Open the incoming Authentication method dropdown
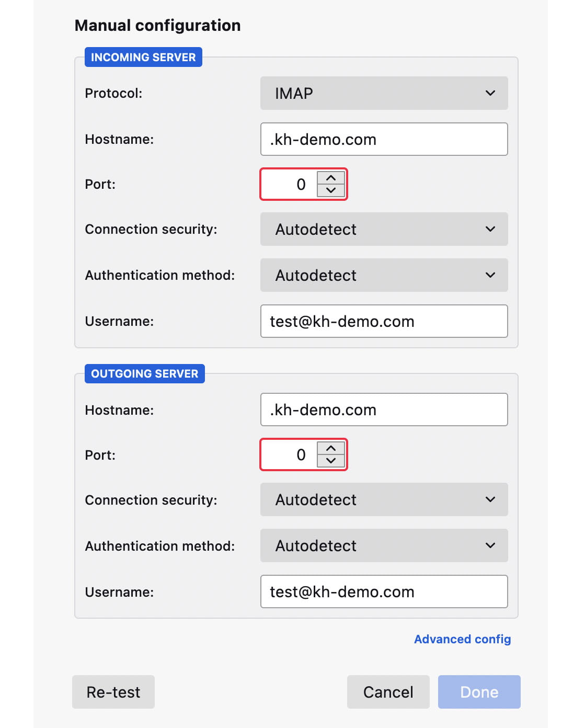Viewport: 585px width, 728px height. 384,275
